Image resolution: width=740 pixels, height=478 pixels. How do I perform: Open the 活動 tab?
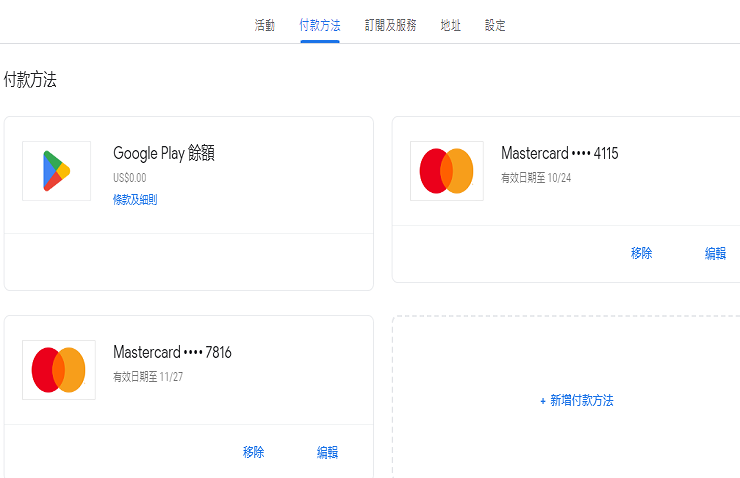coord(264,25)
